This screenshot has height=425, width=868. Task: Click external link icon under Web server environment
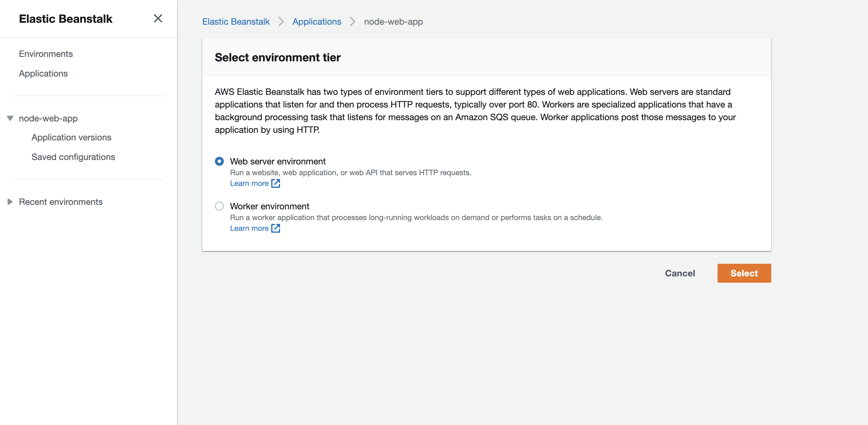276,183
